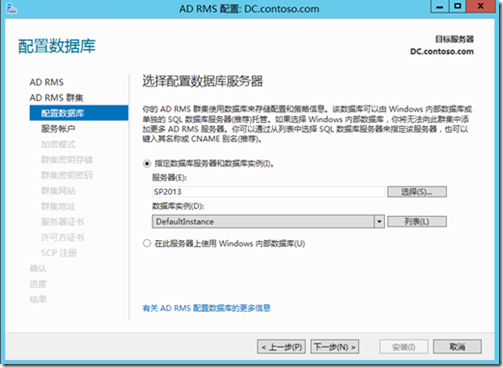Maximize the AD RMS configuration window
This screenshot has width=503, height=368.
point(457,7)
